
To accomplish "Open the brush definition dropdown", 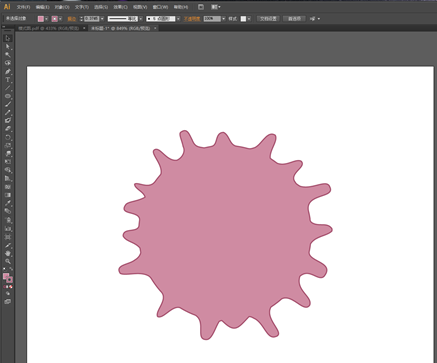I will tap(178, 19).
